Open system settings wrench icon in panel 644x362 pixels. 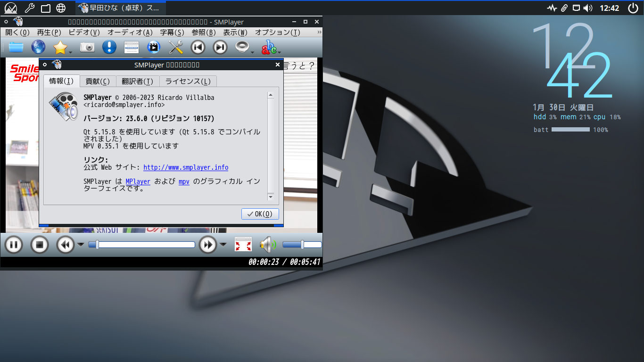[x=29, y=8]
